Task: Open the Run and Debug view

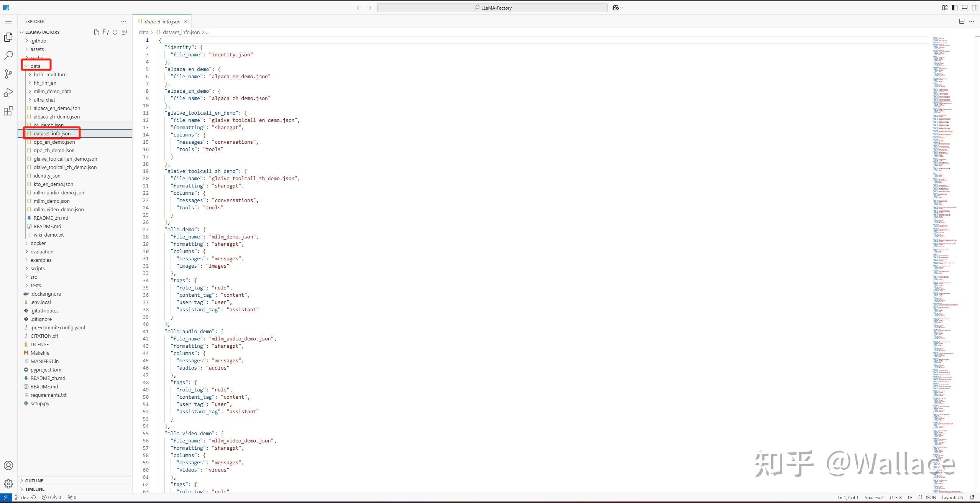Action: [8, 92]
